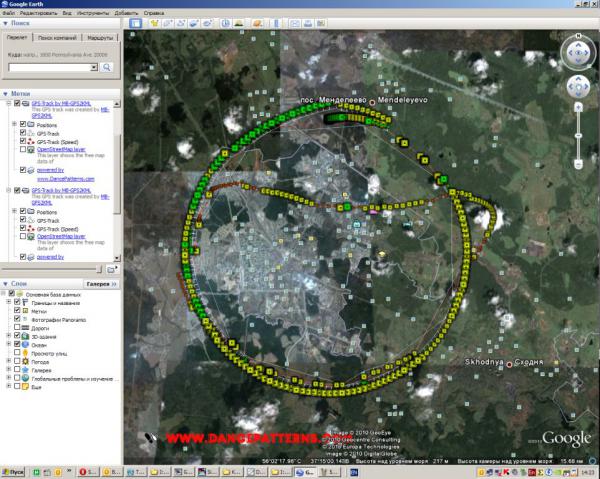
Task: Click the Галерея button in Слои header
Action: (101, 284)
